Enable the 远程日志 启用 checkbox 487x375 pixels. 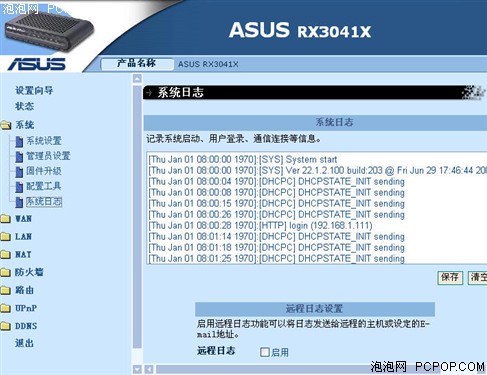[265, 352]
